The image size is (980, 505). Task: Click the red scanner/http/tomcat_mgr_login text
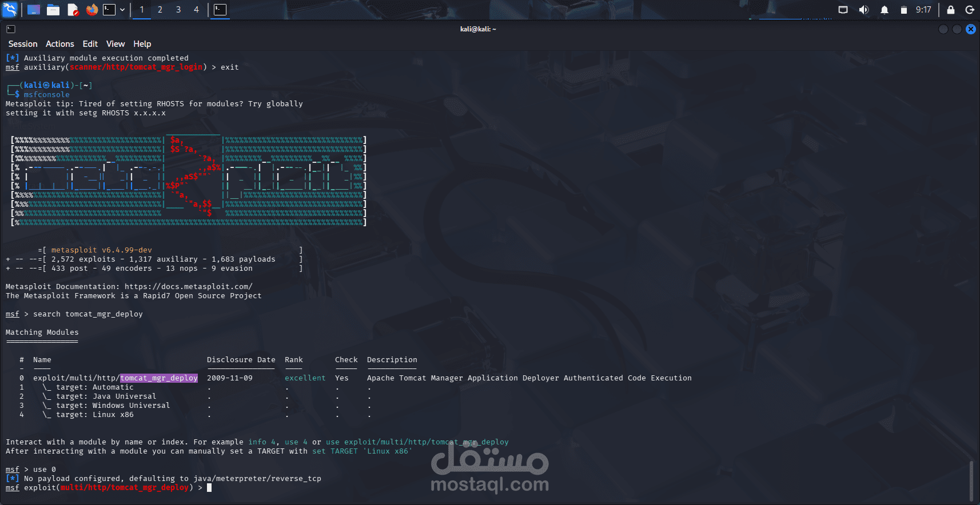(x=136, y=67)
